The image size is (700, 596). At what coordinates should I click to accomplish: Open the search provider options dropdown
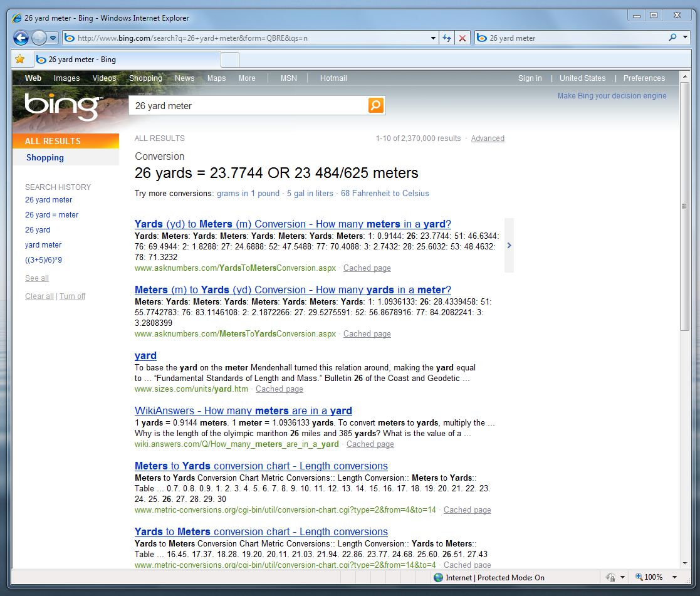click(x=685, y=38)
